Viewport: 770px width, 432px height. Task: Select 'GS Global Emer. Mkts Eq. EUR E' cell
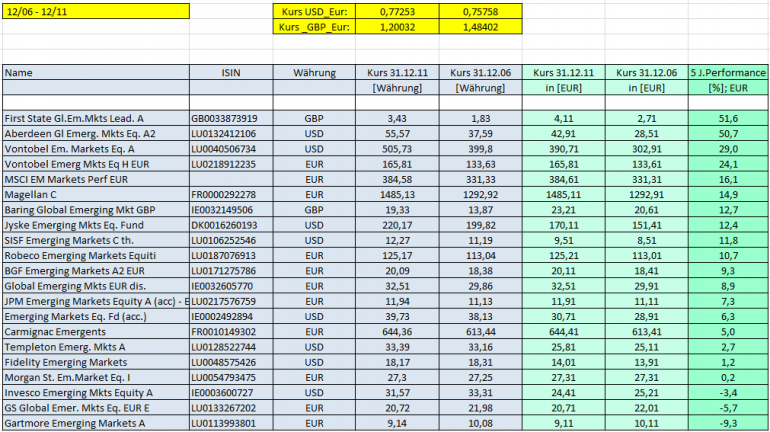(x=96, y=407)
